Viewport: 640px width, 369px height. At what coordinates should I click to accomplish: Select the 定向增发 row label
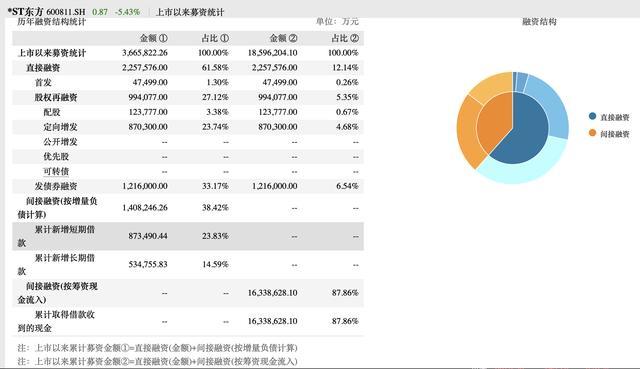[60, 127]
